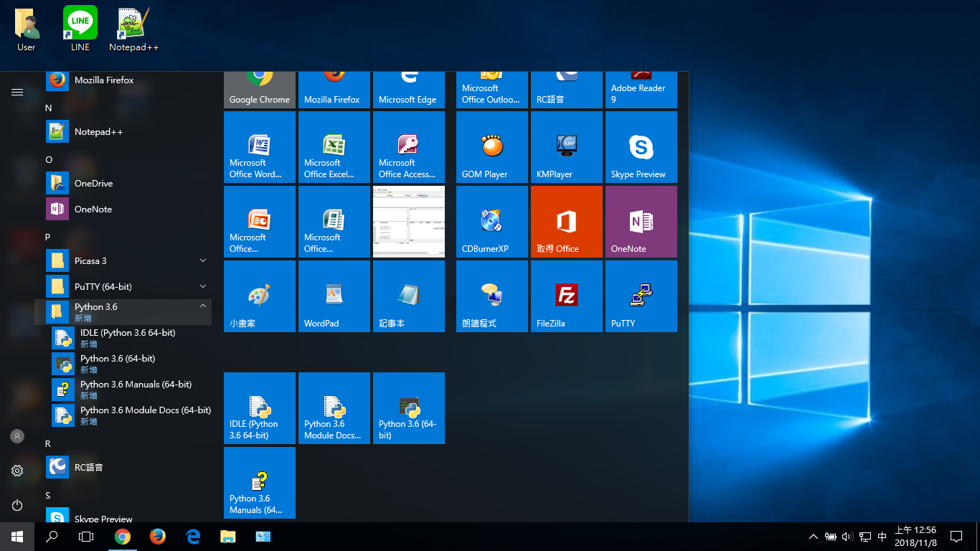Launch the FileZilla tile

567,296
